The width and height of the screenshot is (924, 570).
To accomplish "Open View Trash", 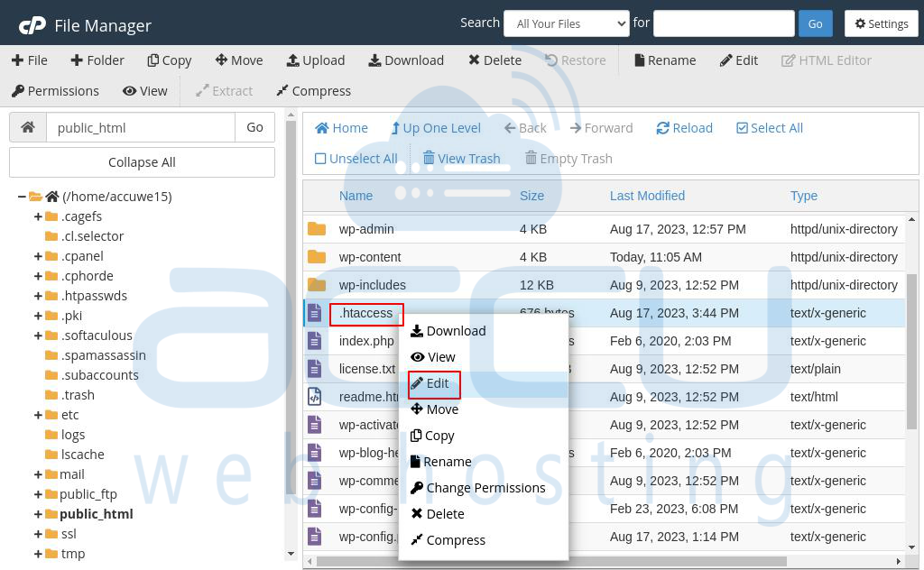I will 461,159.
